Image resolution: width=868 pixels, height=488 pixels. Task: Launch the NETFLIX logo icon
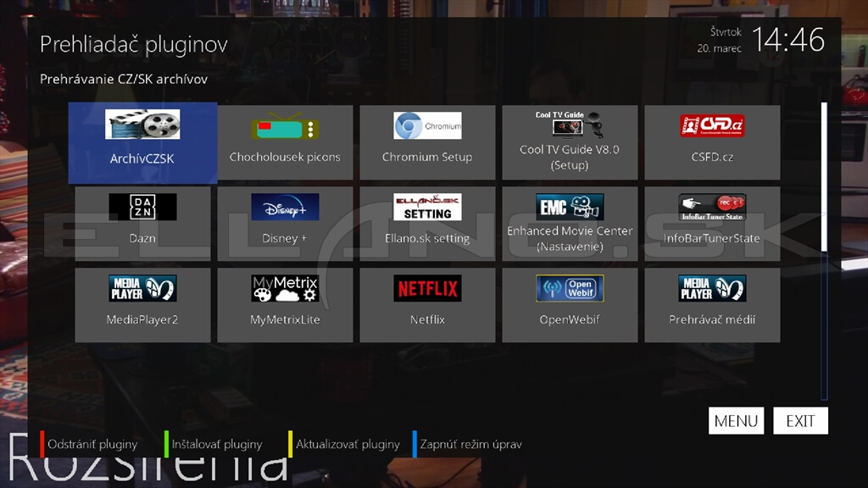427,288
